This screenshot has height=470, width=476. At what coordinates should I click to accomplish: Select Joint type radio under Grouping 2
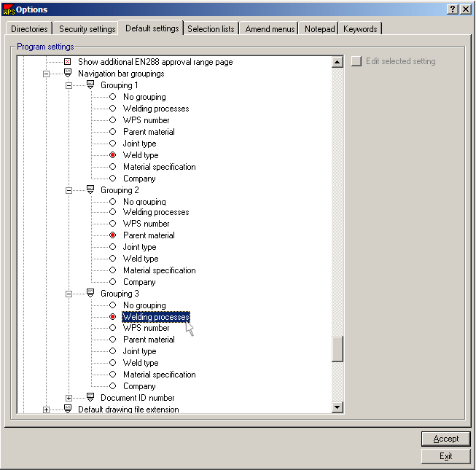coord(112,247)
